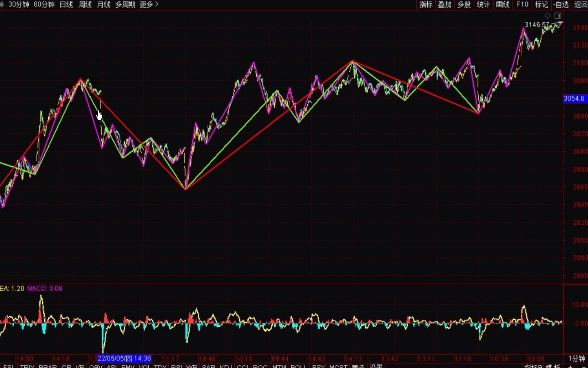Open 多周期 multi-period view

point(125,4)
